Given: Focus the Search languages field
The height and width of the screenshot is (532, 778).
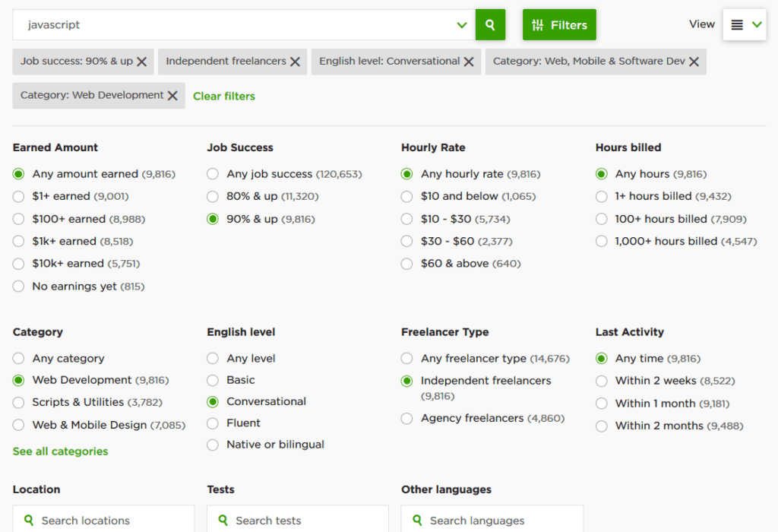Looking at the screenshot, I should click(492, 519).
